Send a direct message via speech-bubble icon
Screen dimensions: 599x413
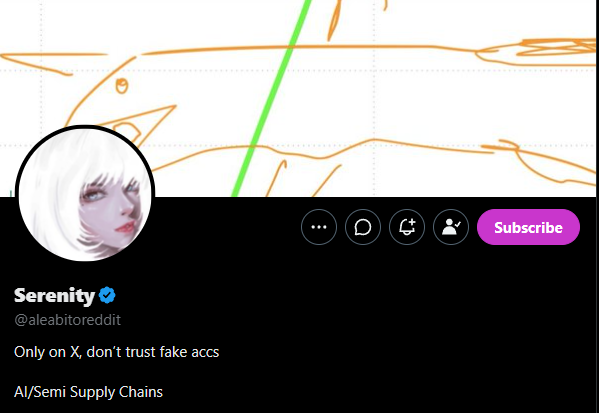click(x=363, y=227)
